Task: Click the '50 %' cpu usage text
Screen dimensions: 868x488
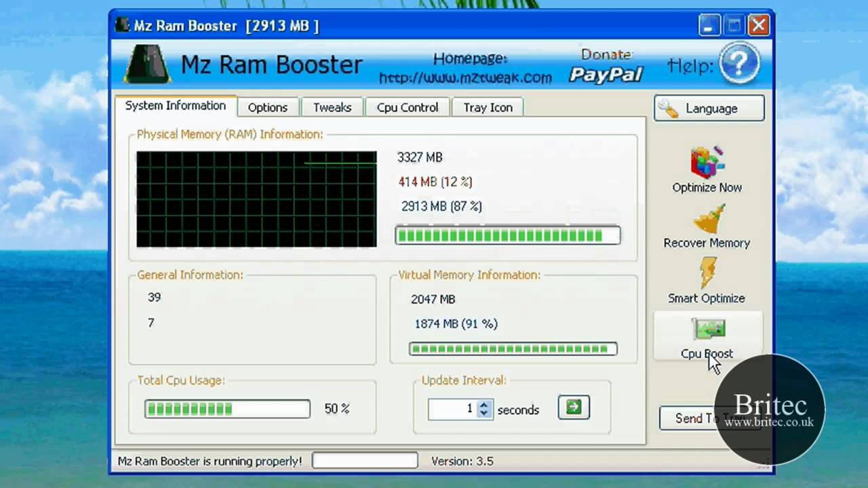Action: pyautogui.click(x=337, y=409)
